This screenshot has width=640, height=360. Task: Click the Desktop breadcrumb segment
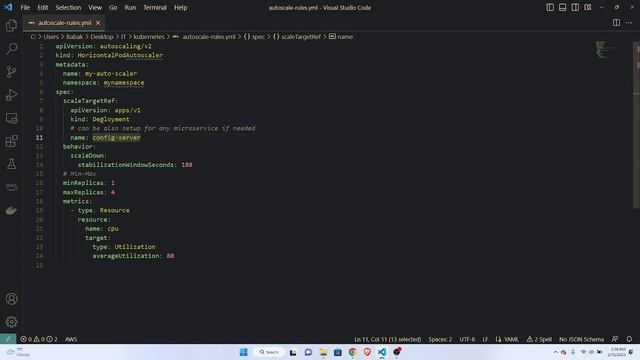click(102, 37)
